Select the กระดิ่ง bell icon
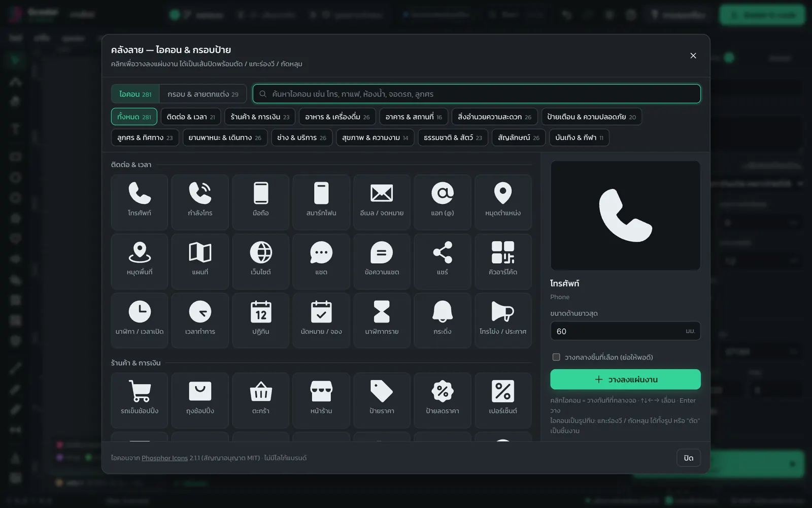This screenshot has width=812, height=508. 443,321
